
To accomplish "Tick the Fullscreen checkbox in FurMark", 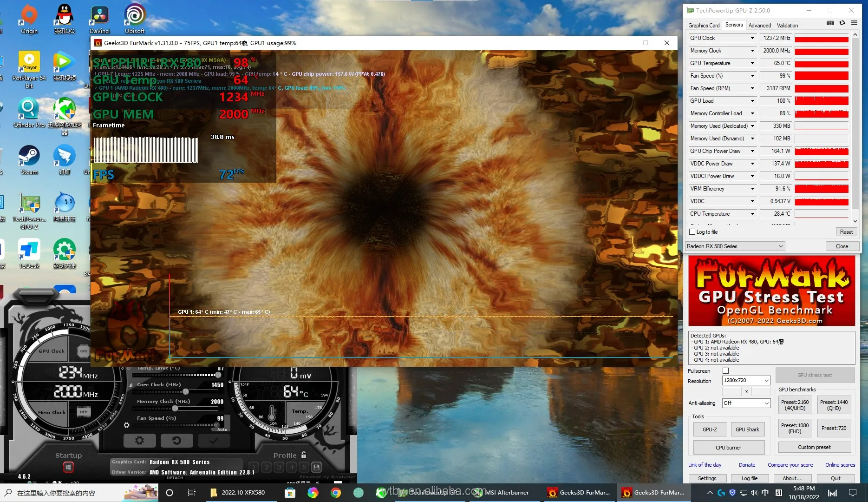I will click(x=725, y=371).
